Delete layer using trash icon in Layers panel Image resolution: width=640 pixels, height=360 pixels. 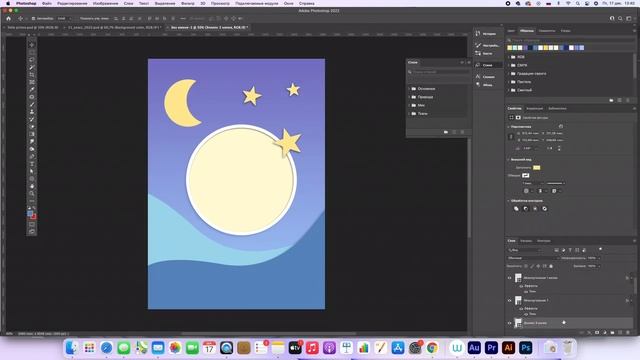coord(628,333)
